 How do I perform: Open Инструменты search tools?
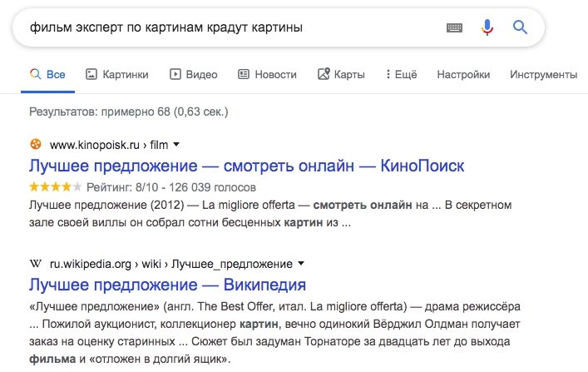click(543, 74)
